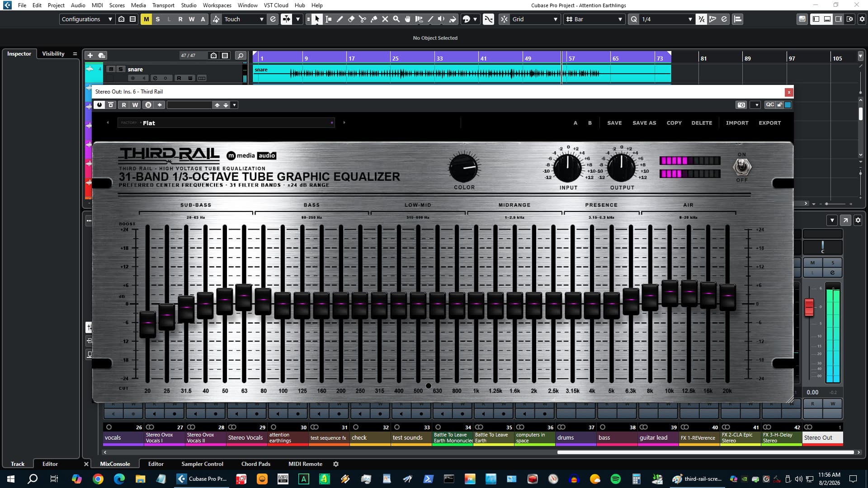Open the Configurations dropdown
The width and height of the screenshot is (868, 488).
coord(87,19)
